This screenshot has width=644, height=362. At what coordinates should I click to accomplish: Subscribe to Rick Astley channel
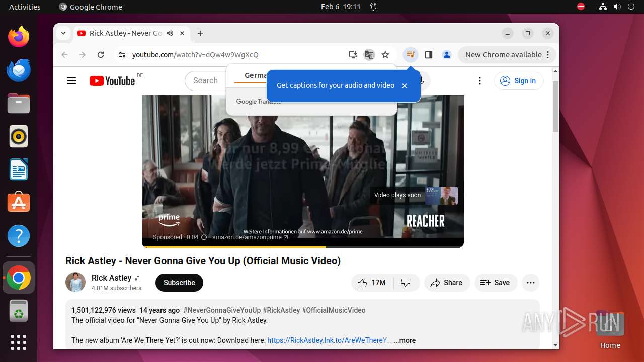click(179, 283)
